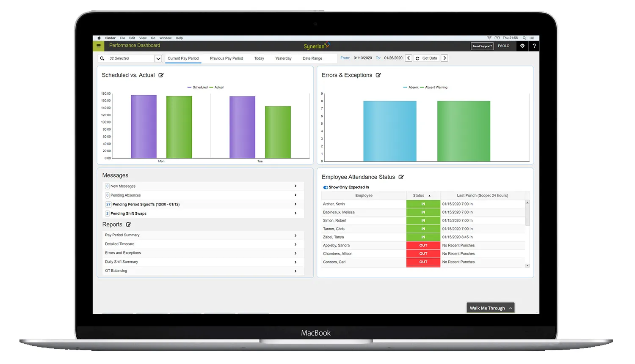
Task: Open the 32 Selected dropdown arrow
Action: click(158, 58)
